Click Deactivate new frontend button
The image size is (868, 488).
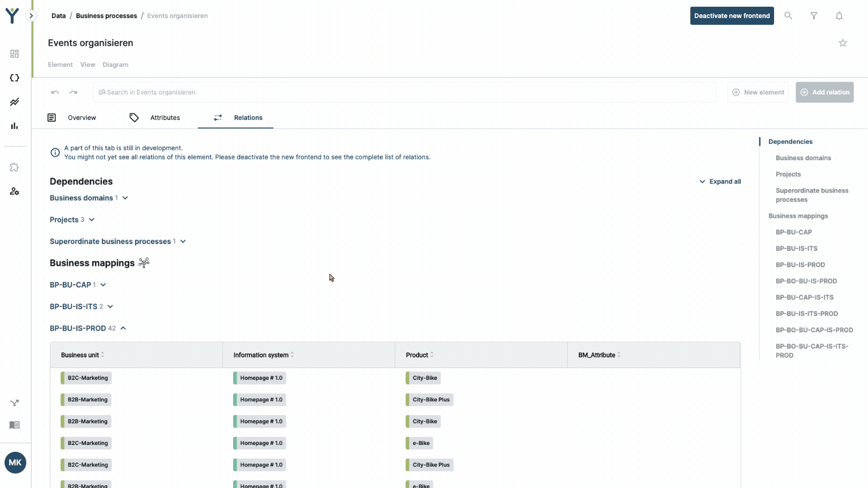(732, 16)
